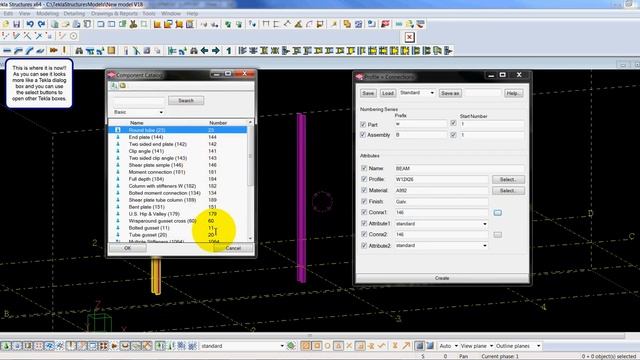Click the Redo arrow icon
The image size is (640, 360).
click(41, 24)
